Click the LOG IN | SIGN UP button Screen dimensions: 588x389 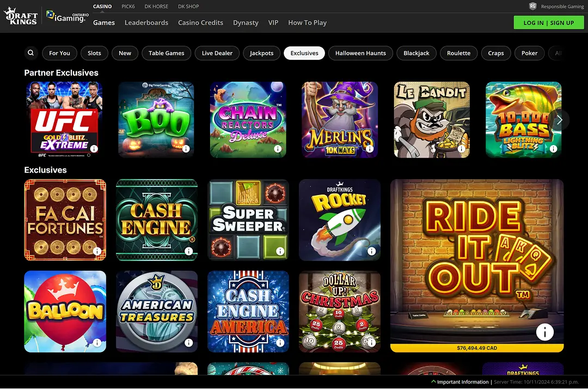click(x=549, y=22)
